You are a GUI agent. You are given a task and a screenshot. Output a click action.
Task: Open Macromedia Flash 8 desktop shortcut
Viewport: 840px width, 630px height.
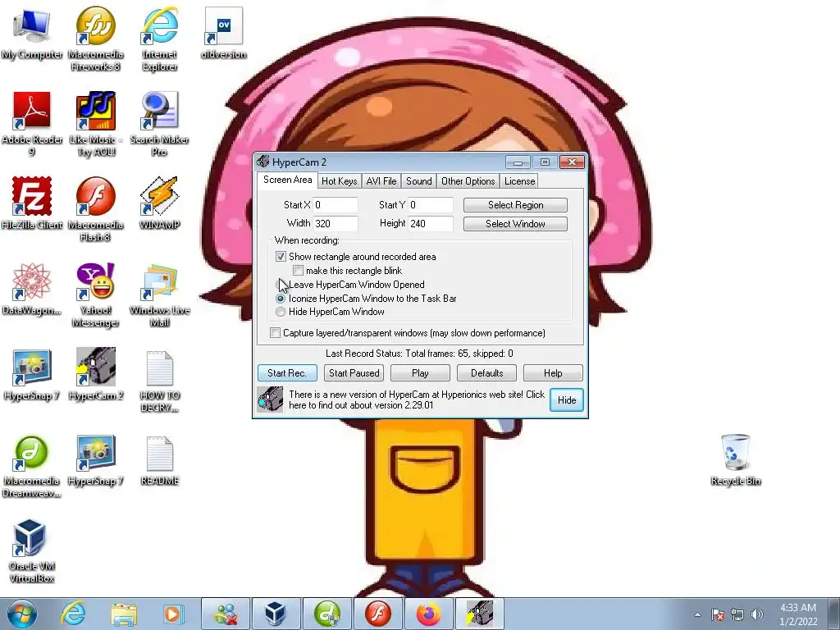click(95, 209)
